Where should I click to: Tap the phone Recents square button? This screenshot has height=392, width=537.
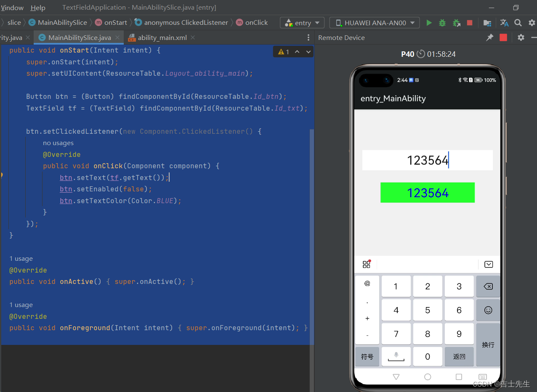tap(459, 377)
